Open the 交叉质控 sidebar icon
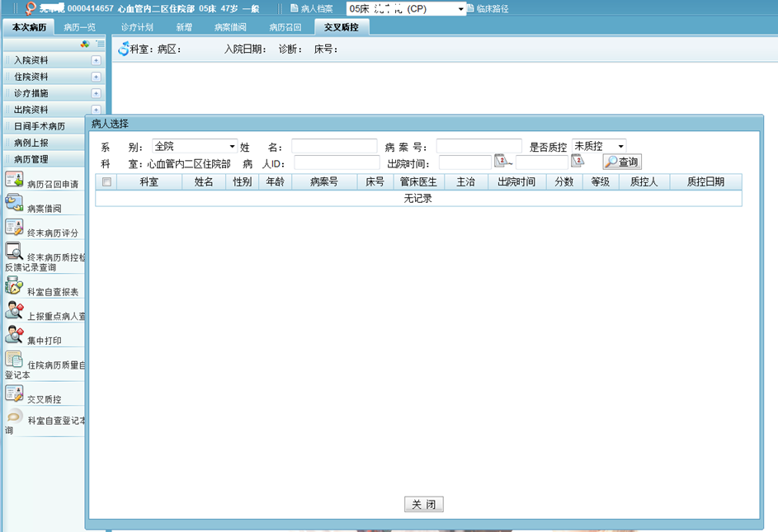Image resolution: width=778 pixels, height=532 pixels. (14, 393)
